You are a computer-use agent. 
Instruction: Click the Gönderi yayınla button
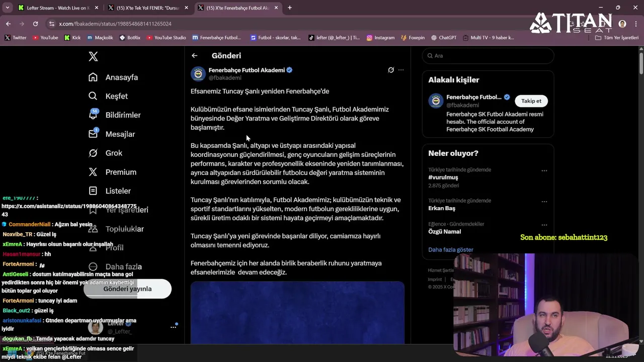click(127, 289)
